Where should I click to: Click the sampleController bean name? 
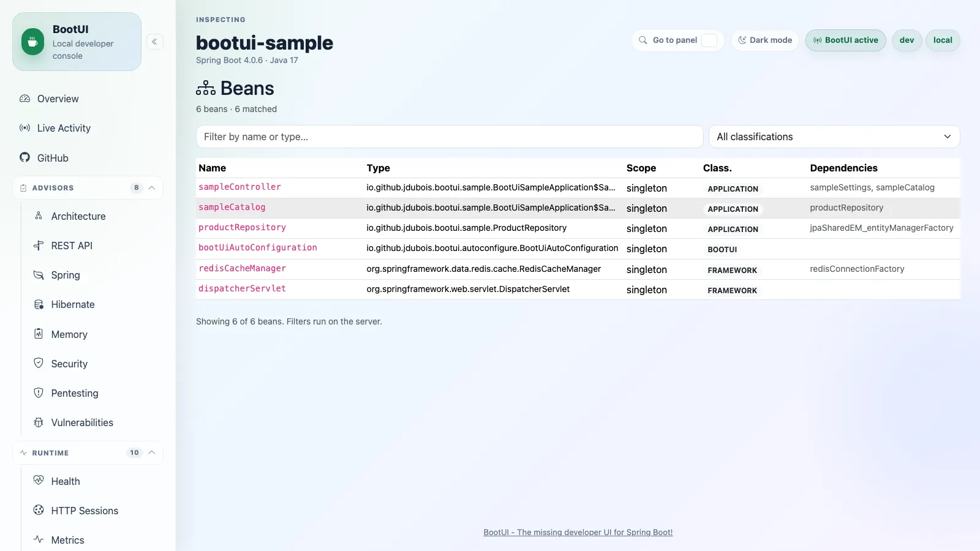(239, 187)
